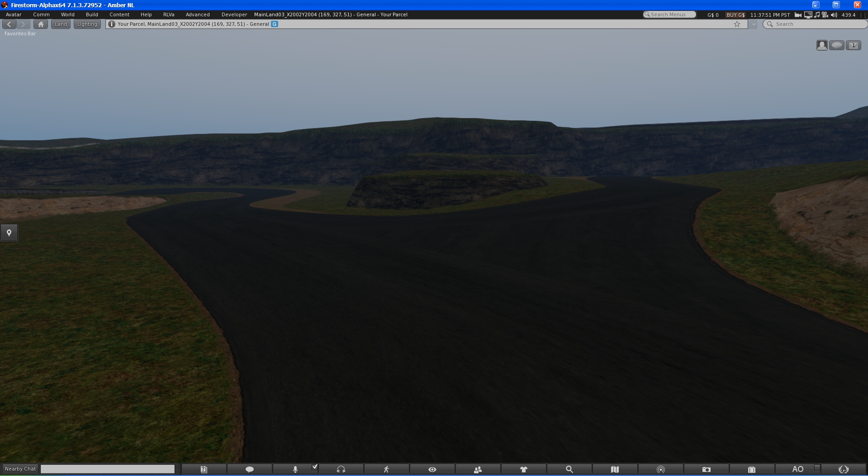868x476 pixels.
Task: Open the World Map toolbar button
Action: point(615,469)
